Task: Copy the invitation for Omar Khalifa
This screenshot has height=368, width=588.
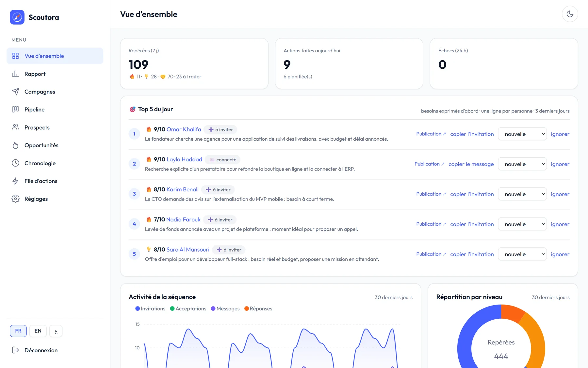Action: click(x=472, y=134)
